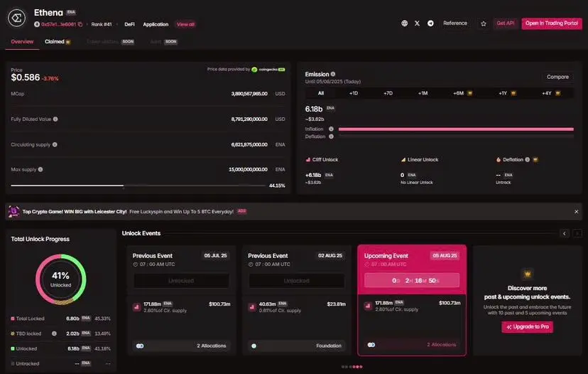Click the Compare button

(557, 77)
